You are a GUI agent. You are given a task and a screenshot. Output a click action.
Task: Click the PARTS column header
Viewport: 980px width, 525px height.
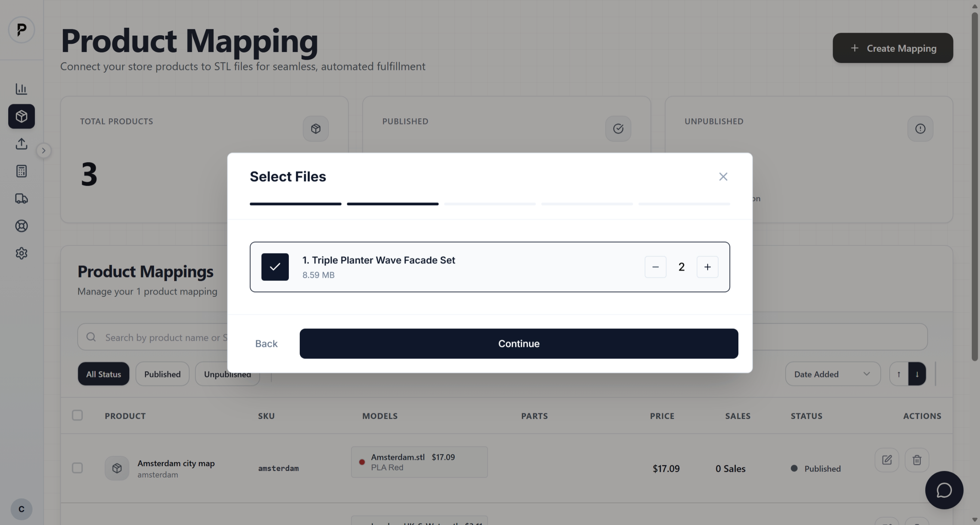click(x=535, y=416)
